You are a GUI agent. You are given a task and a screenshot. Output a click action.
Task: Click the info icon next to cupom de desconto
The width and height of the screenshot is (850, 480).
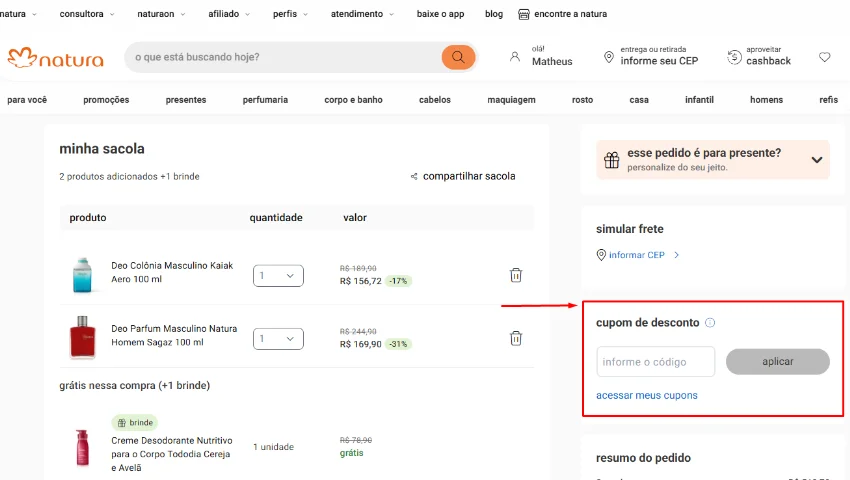pos(710,323)
